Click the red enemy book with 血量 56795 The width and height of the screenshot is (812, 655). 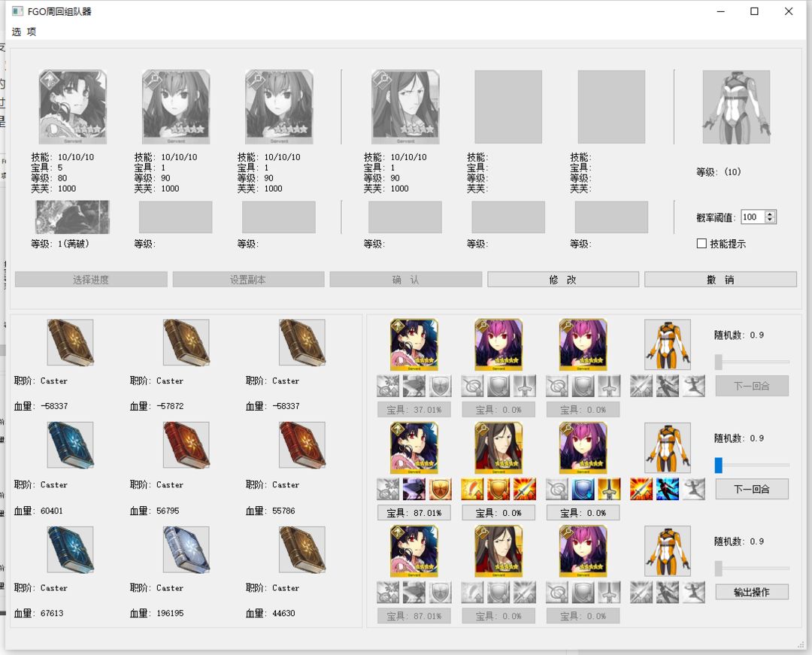coord(186,445)
